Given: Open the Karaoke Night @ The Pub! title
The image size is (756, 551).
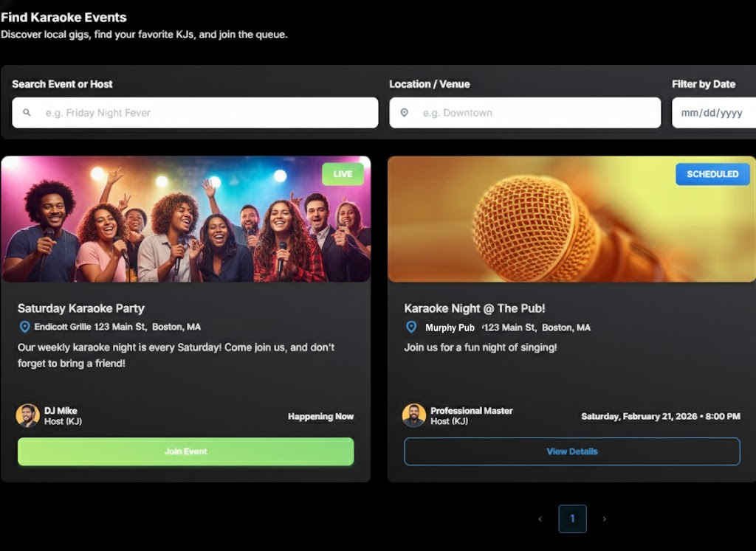Looking at the screenshot, I should click(475, 308).
